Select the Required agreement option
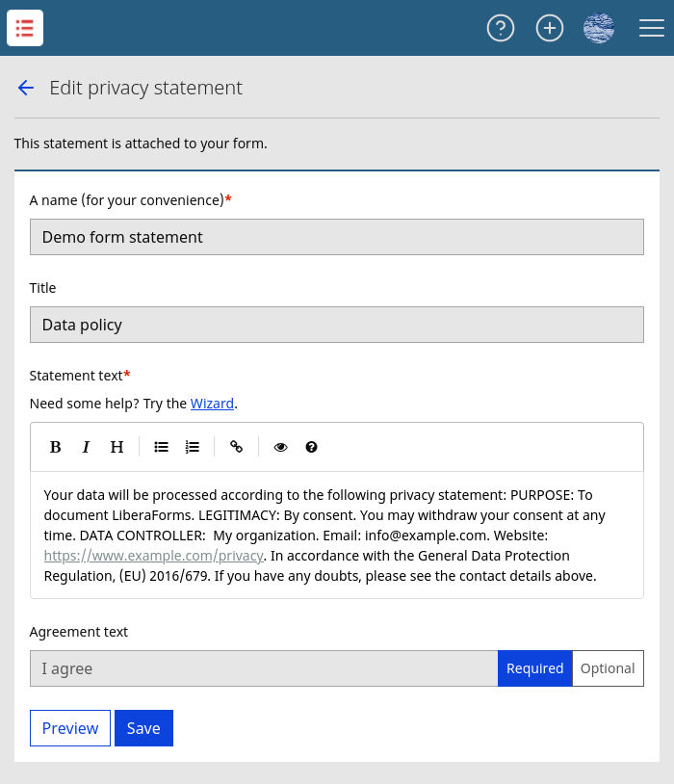The width and height of the screenshot is (674, 784). click(x=535, y=668)
